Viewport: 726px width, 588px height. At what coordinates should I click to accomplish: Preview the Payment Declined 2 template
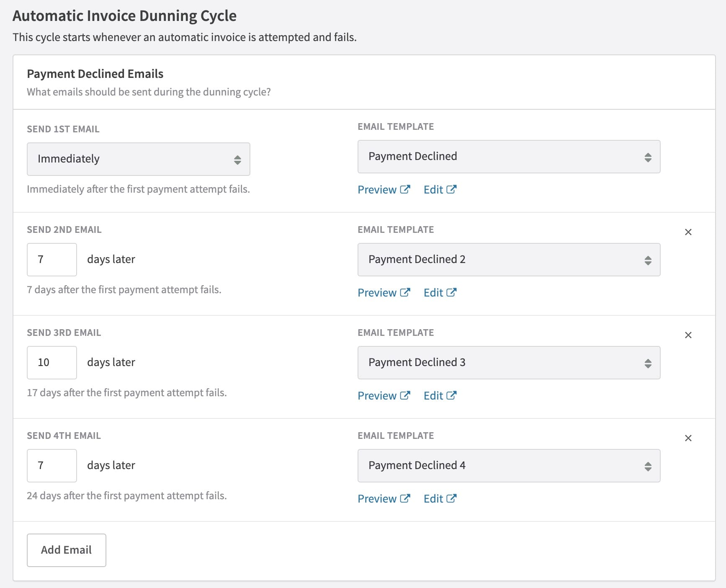383,293
